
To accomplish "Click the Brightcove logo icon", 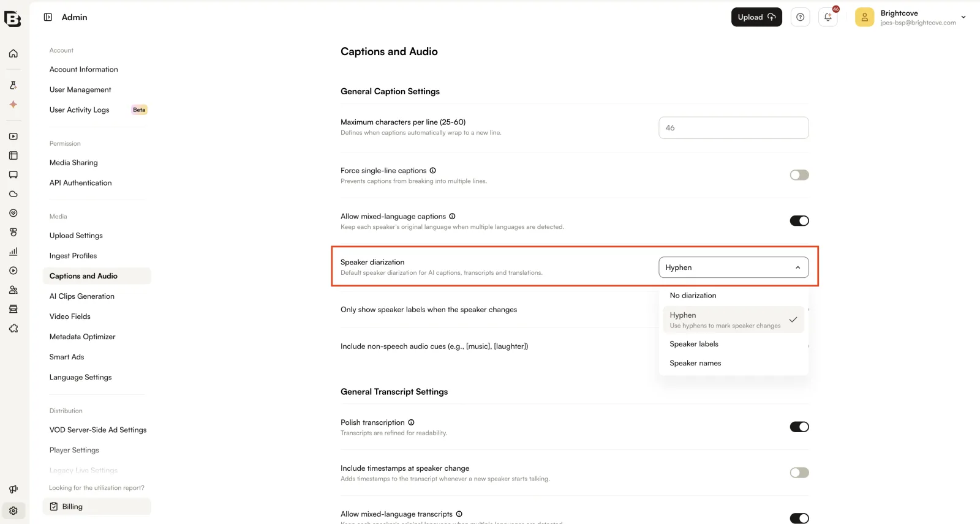I will pos(12,18).
